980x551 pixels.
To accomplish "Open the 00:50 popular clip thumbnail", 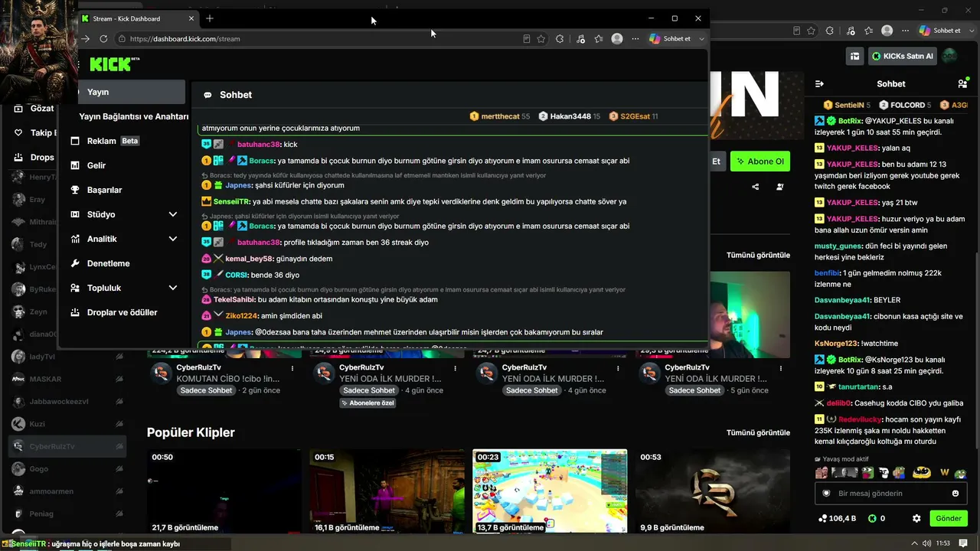I will coord(224,491).
